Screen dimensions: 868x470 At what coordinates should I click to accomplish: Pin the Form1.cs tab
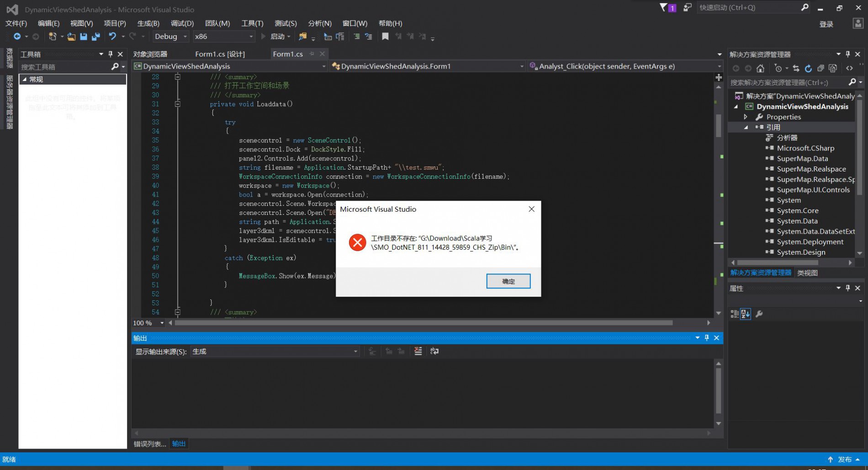(312, 54)
